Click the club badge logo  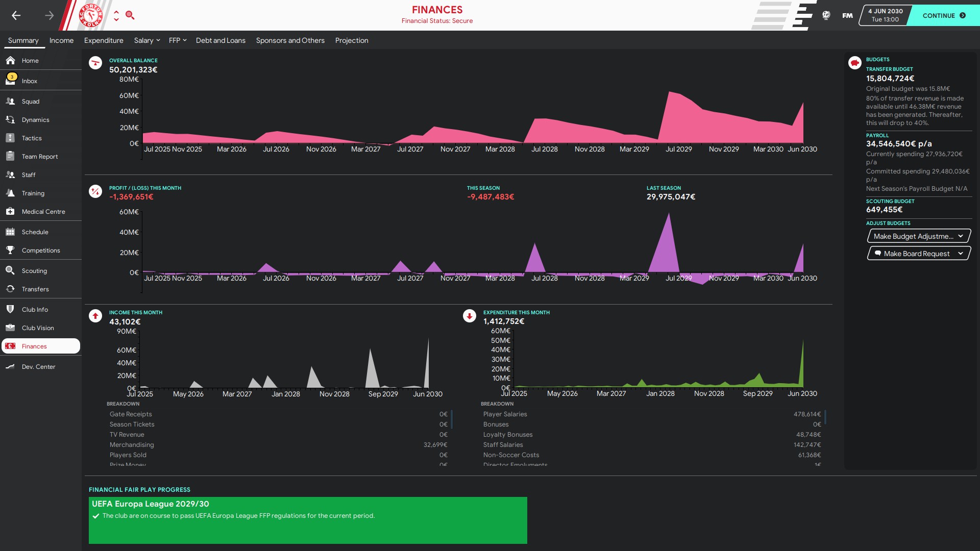[91, 15]
